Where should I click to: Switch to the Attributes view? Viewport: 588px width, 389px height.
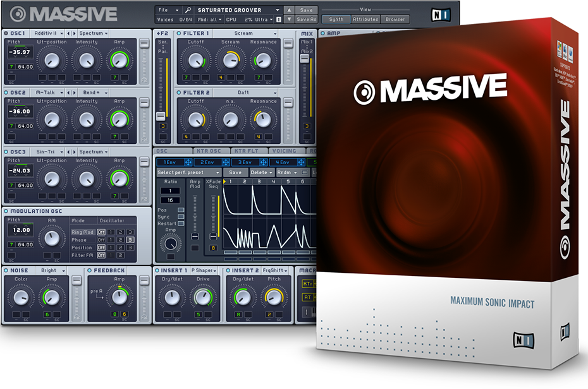click(x=365, y=19)
